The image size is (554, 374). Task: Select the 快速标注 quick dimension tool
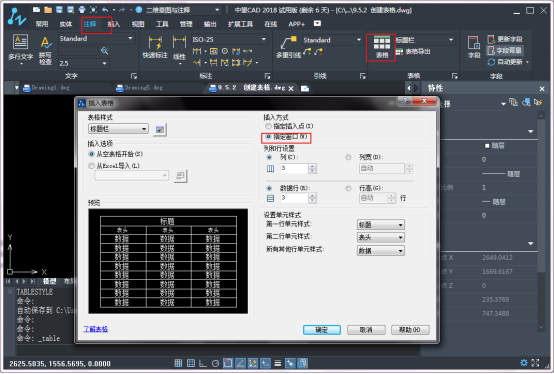click(155, 47)
